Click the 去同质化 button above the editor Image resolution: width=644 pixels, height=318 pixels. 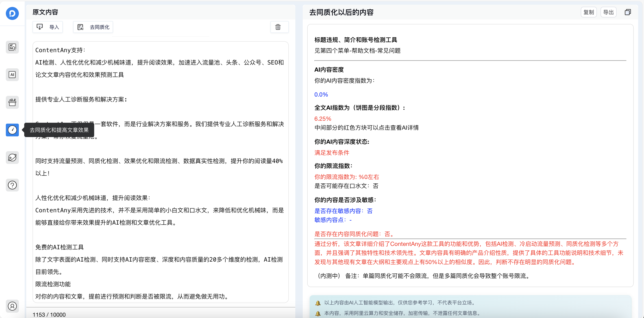(93, 27)
